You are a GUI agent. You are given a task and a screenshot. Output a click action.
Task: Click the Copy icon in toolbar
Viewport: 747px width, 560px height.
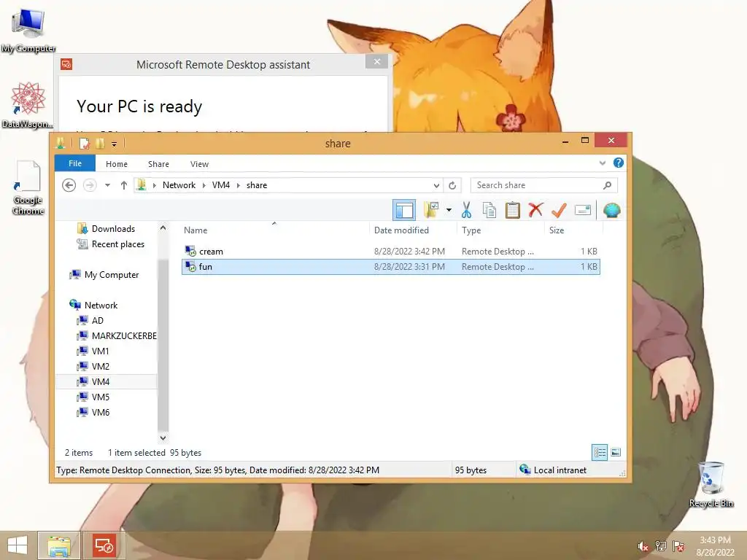coord(489,210)
